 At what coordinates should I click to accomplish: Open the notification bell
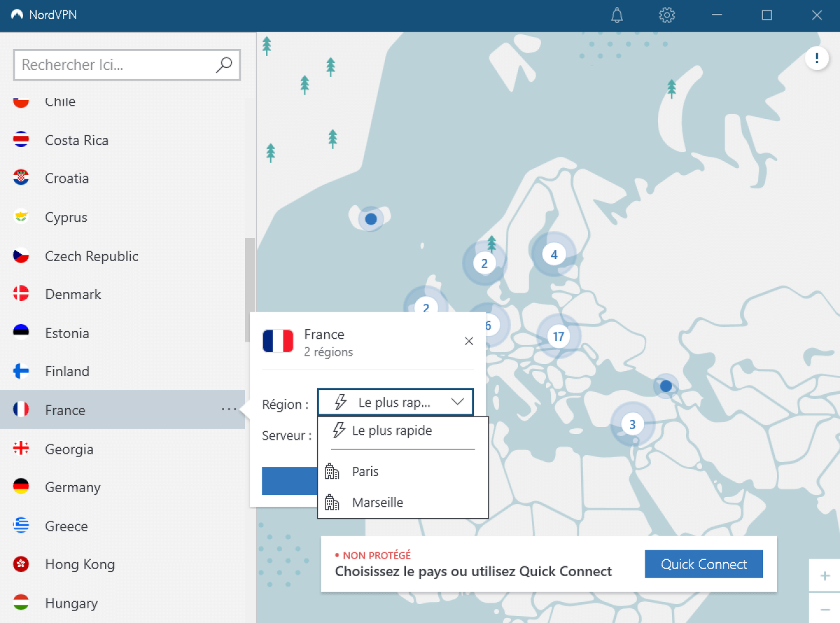(x=617, y=15)
